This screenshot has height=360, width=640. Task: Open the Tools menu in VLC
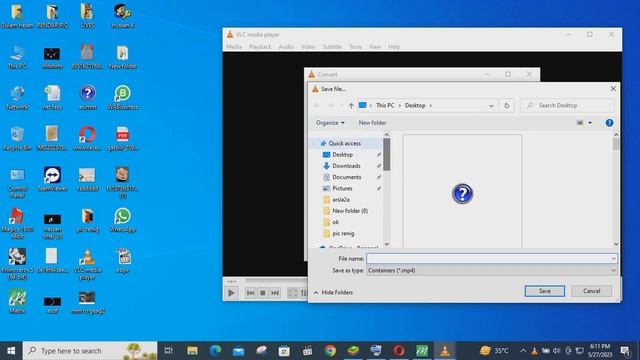(x=355, y=47)
